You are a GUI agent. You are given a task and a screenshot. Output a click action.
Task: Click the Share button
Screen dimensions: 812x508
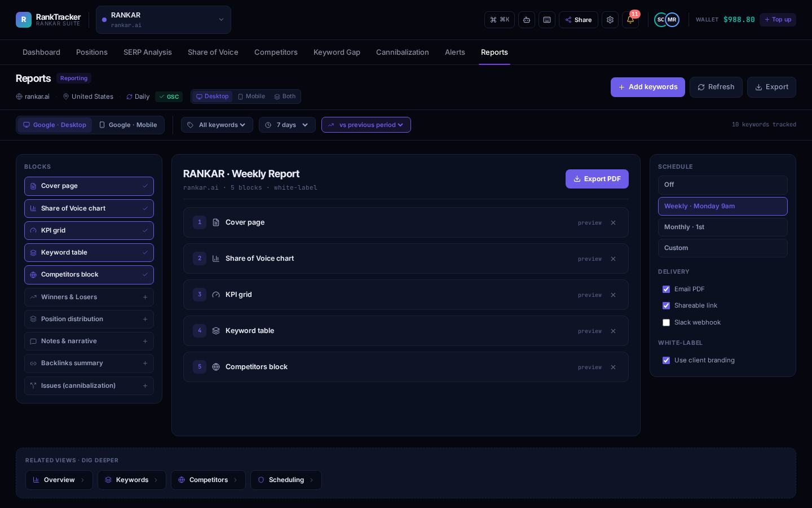click(579, 20)
